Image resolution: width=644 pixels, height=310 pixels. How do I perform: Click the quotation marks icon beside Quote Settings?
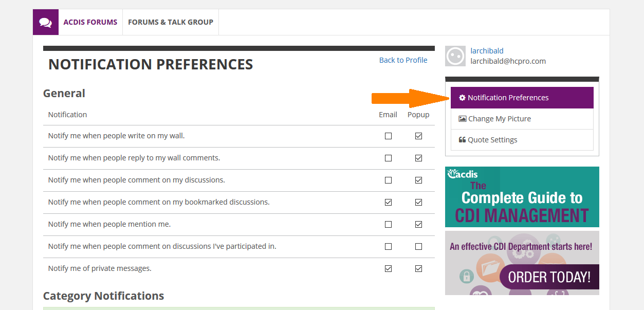[461, 139]
